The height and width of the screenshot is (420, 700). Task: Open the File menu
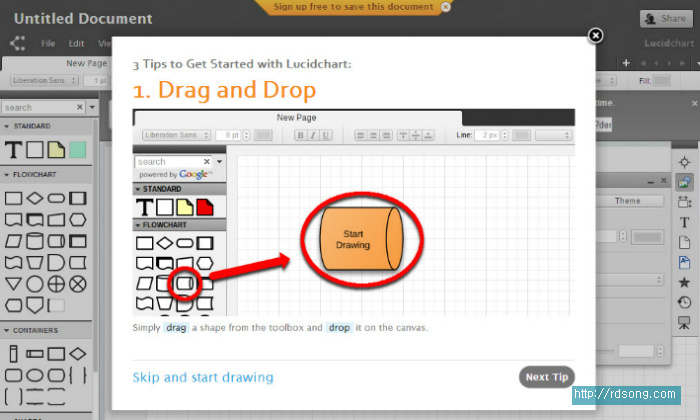[x=48, y=44]
